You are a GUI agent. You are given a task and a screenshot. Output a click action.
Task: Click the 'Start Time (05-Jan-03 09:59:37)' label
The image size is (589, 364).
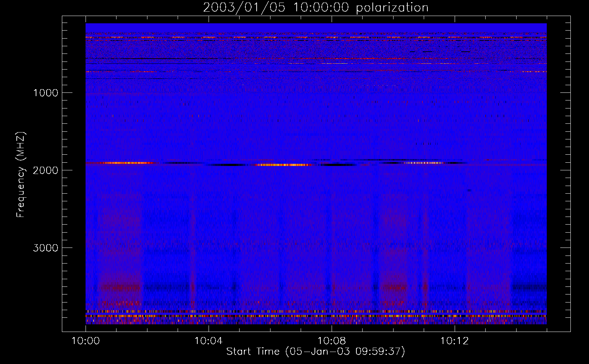(316, 352)
